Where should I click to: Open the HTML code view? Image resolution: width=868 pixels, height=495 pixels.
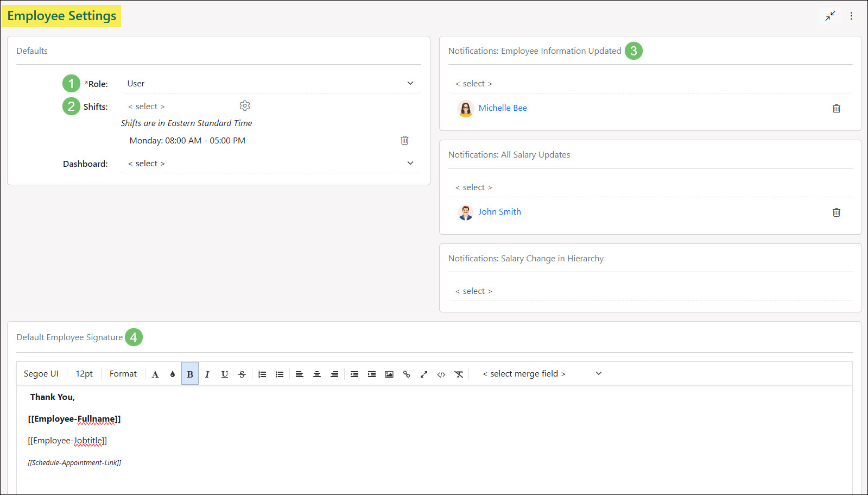441,374
